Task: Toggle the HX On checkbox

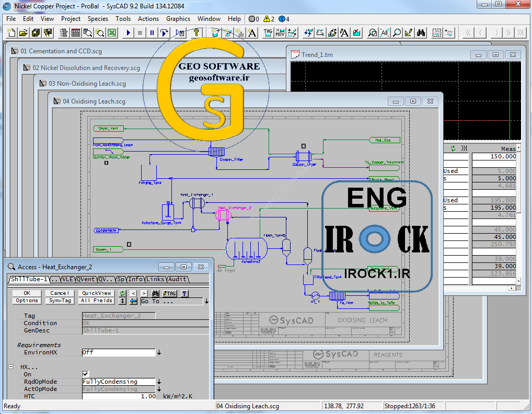Action: tap(85, 374)
